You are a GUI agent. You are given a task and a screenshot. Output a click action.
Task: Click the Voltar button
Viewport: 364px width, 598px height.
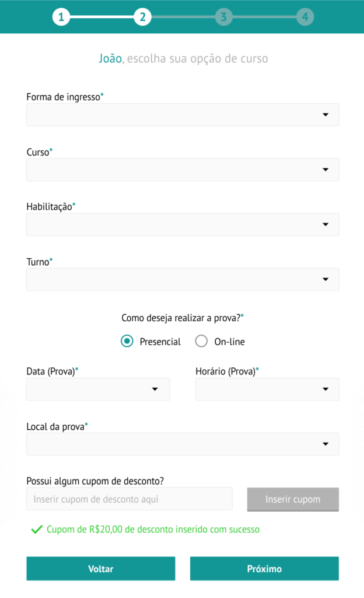tap(100, 569)
